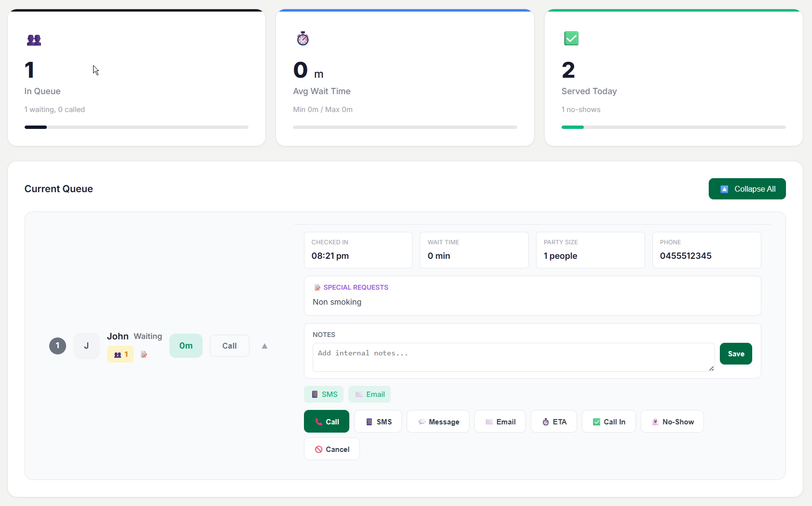Viewport: 812px width, 506px height.
Task: Click the green Call action button
Action: pyautogui.click(x=327, y=422)
